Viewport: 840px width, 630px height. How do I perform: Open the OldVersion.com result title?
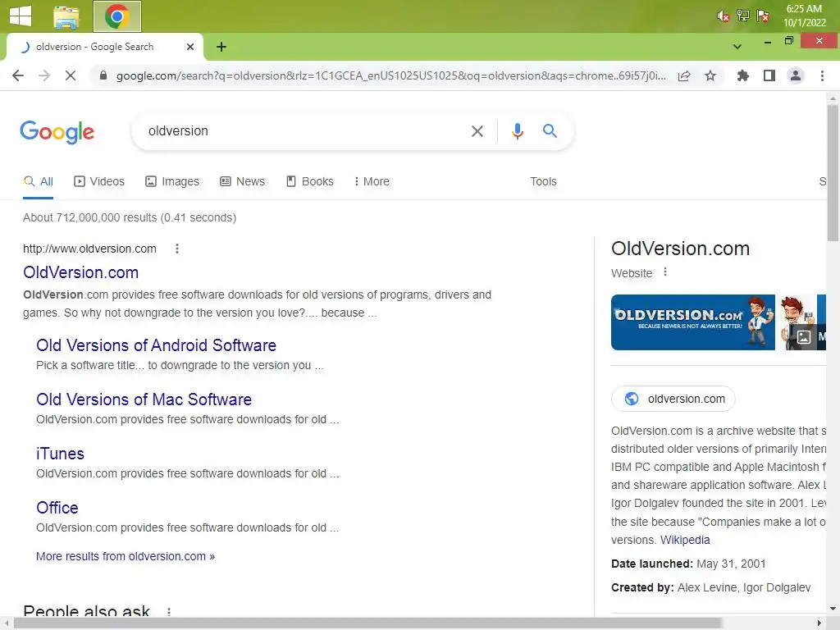tap(81, 272)
